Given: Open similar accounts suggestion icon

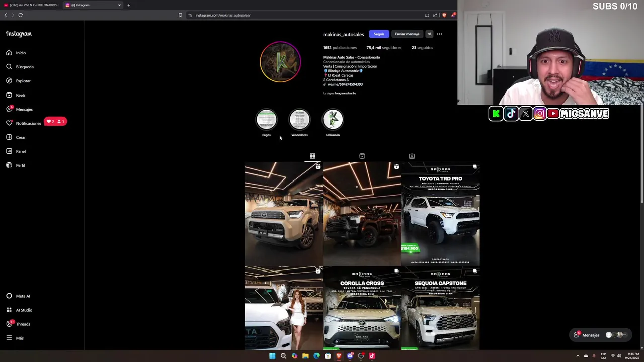Looking at the screenshot, I should 429,34.
